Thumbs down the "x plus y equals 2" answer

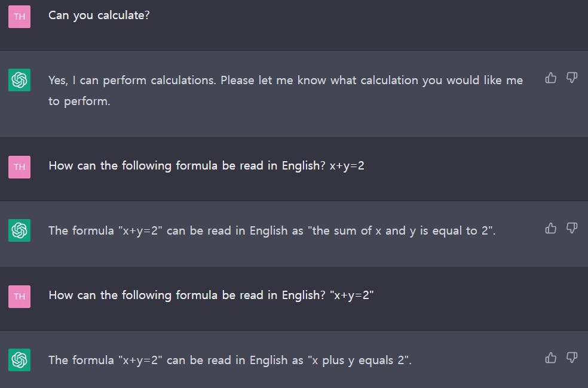click(572, 358)
